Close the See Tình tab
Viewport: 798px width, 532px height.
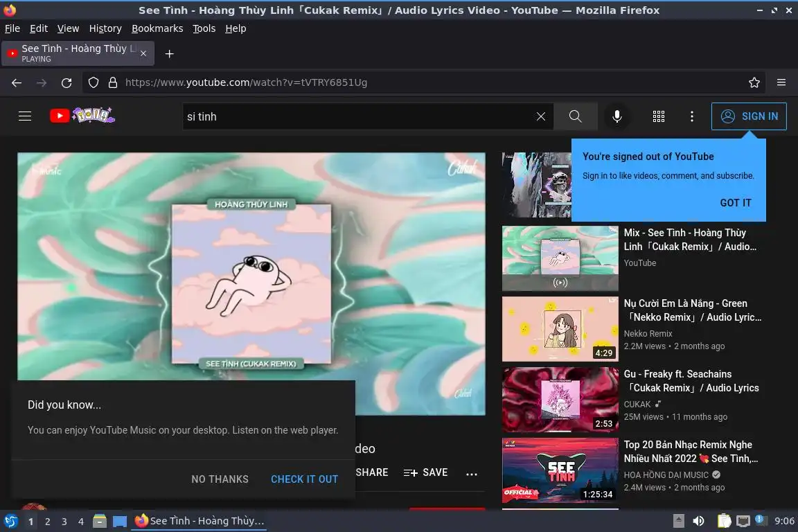(143, 53)
